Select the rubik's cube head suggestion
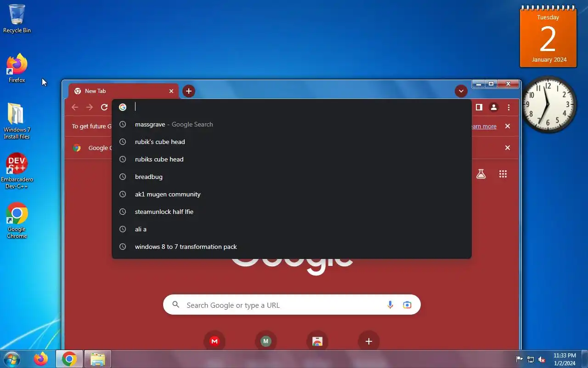Image resolution: width=588 pixels, height=368 pixels. 292,142
